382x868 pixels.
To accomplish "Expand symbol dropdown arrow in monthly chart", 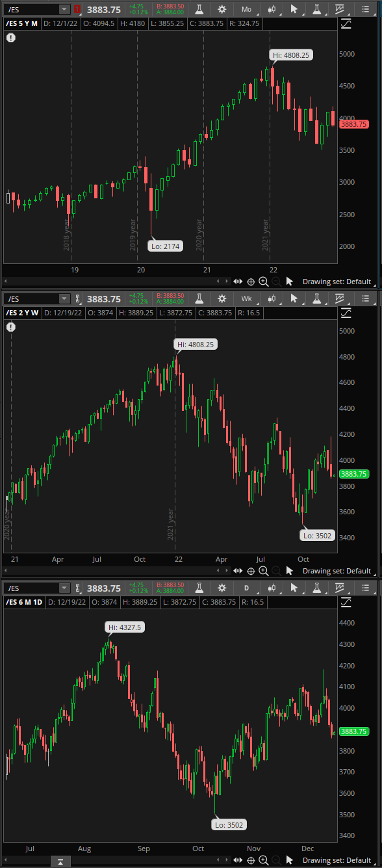I will coord(64,9).
